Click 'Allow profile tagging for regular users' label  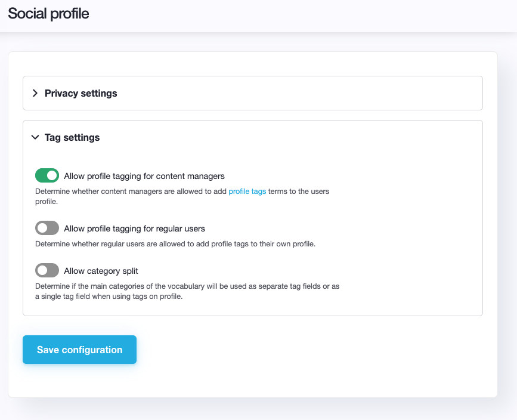(x=134, y=228)
